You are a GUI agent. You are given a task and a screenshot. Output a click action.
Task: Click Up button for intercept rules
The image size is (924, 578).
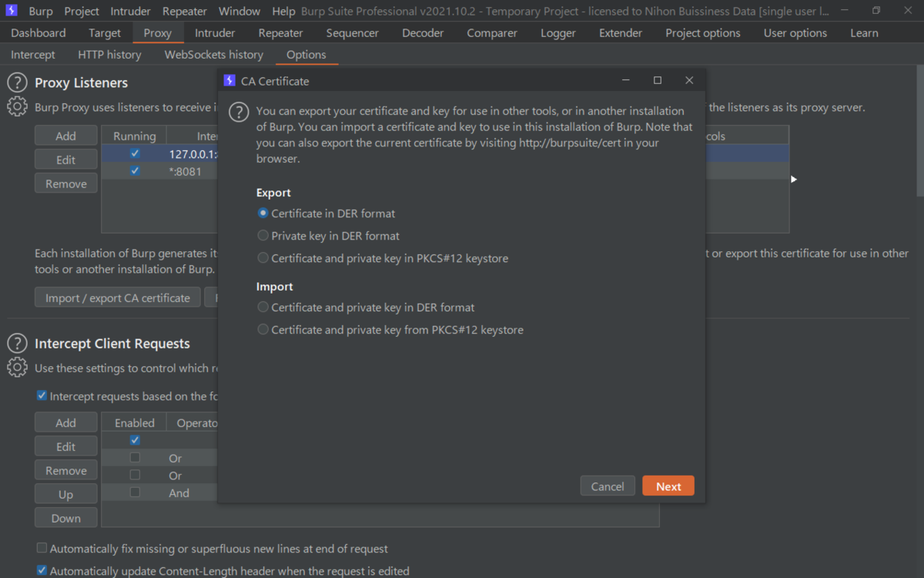point(66,494)
